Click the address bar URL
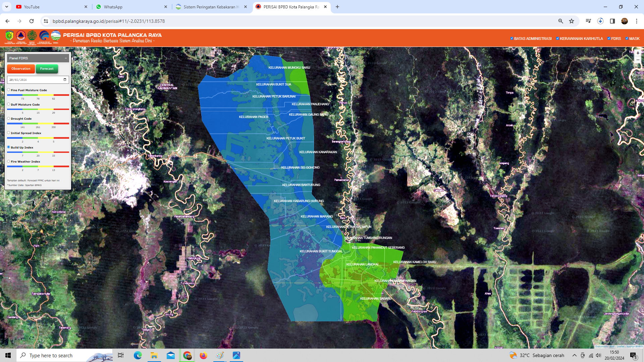Screen dimensions: 644x362 point(109,21)
